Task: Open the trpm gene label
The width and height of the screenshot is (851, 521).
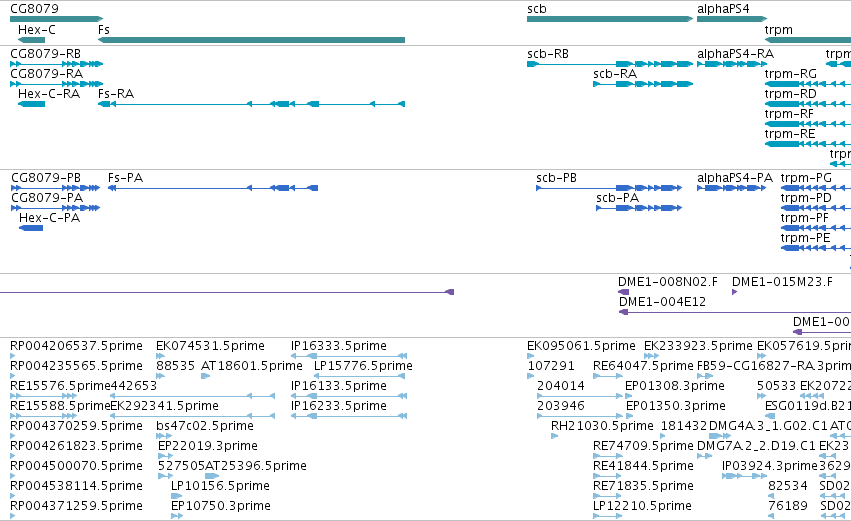Action: click(x=779, y=30)
